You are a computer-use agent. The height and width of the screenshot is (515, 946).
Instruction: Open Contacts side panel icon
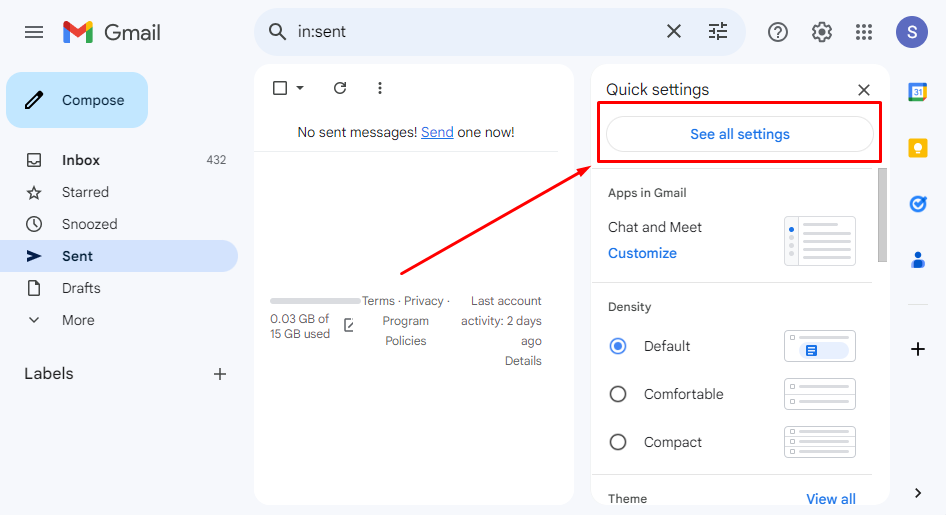[x=918, y=260]
